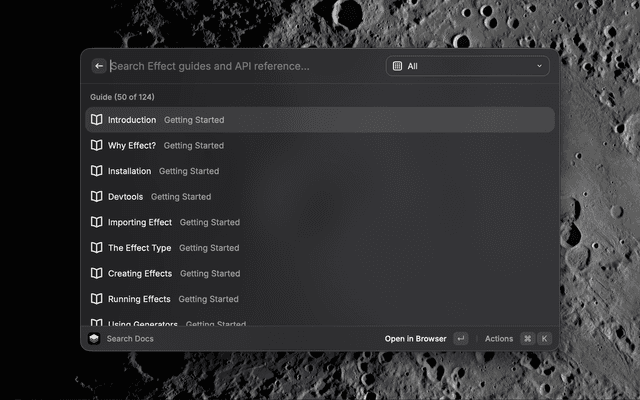Click the book icon beside Why Effect?
Image resolution: width=640 pixels, height=400 pixels.
(96, 145)
